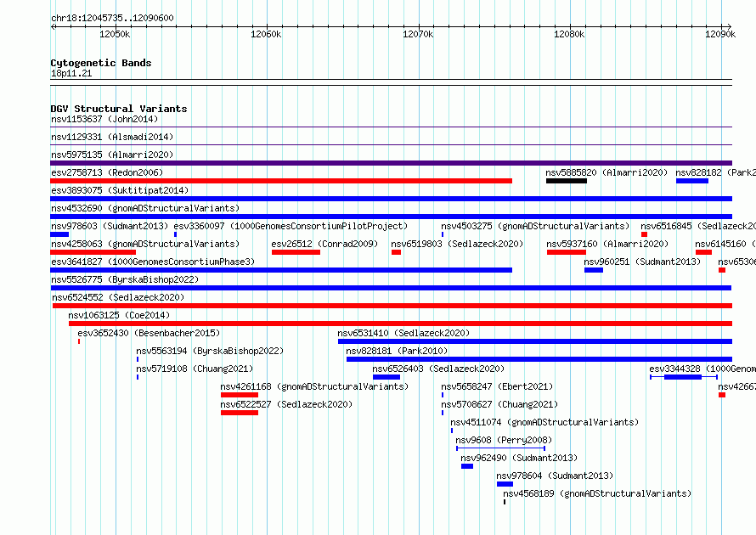Select the 18p11.21 cytogenetic band label
This screenshot has height=535, width=756.
point(71,73)
